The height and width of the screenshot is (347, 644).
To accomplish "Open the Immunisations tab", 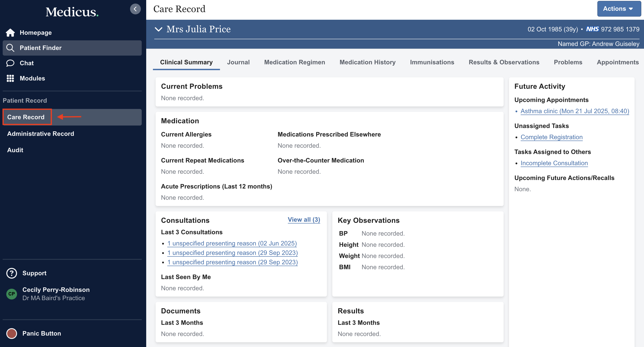I will pyautogui.click(x=432, y=62).
